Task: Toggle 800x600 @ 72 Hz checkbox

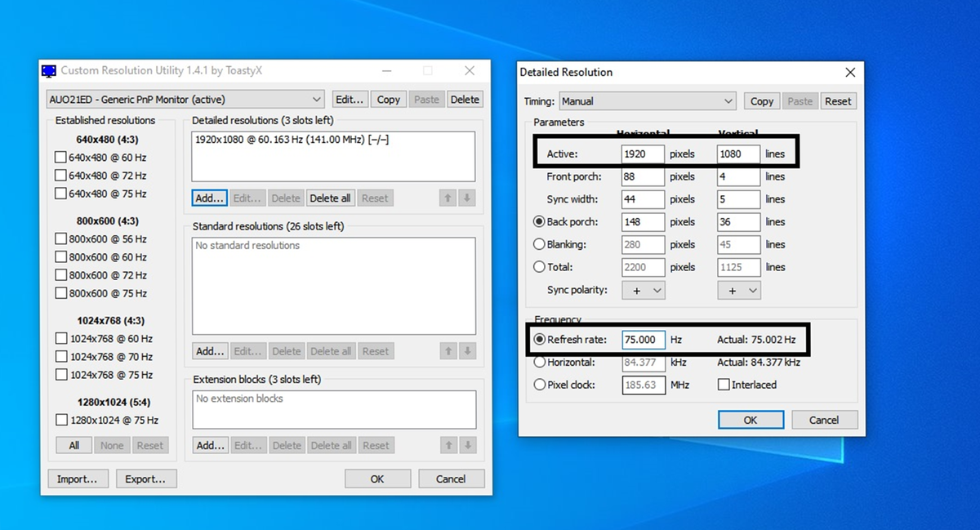Action: (60, 275)
